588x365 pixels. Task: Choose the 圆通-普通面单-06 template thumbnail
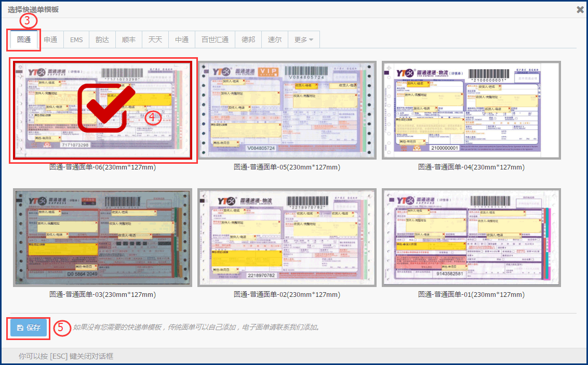click(103, 110)
